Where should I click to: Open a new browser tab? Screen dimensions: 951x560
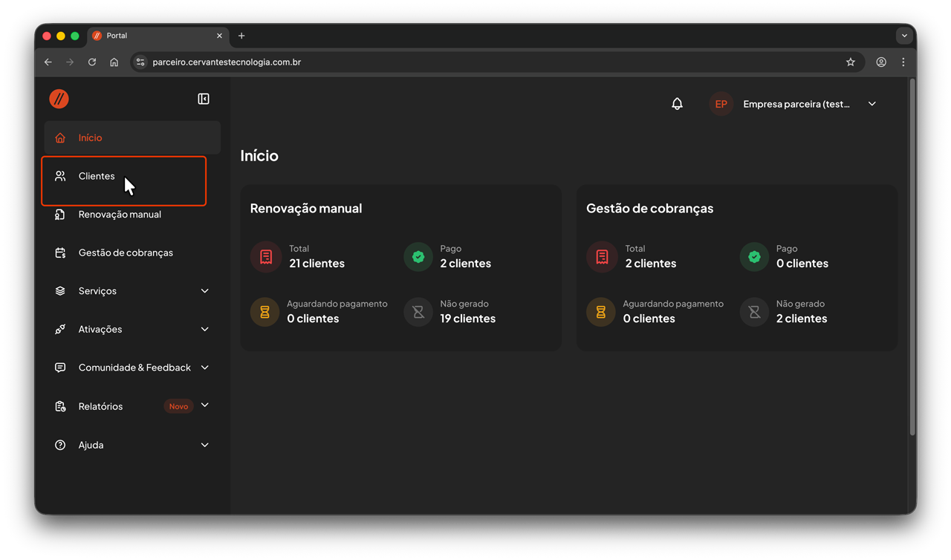point(241,36)
